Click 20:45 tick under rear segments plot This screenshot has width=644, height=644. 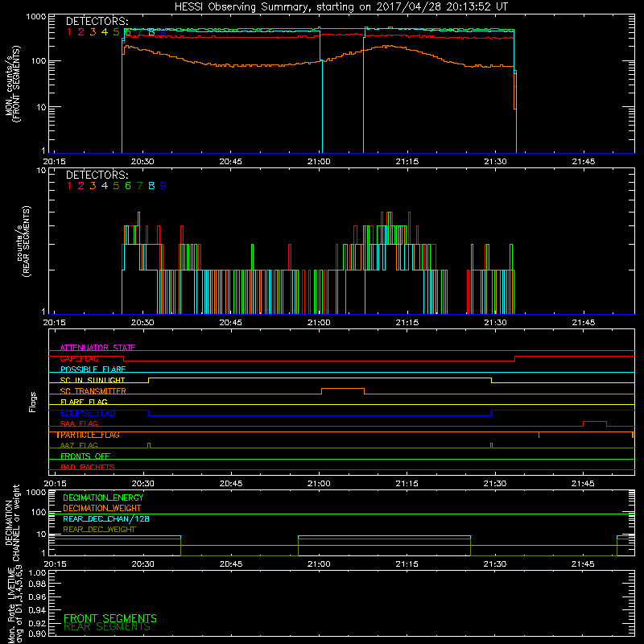pyautogui.click(x=230, y=323)
